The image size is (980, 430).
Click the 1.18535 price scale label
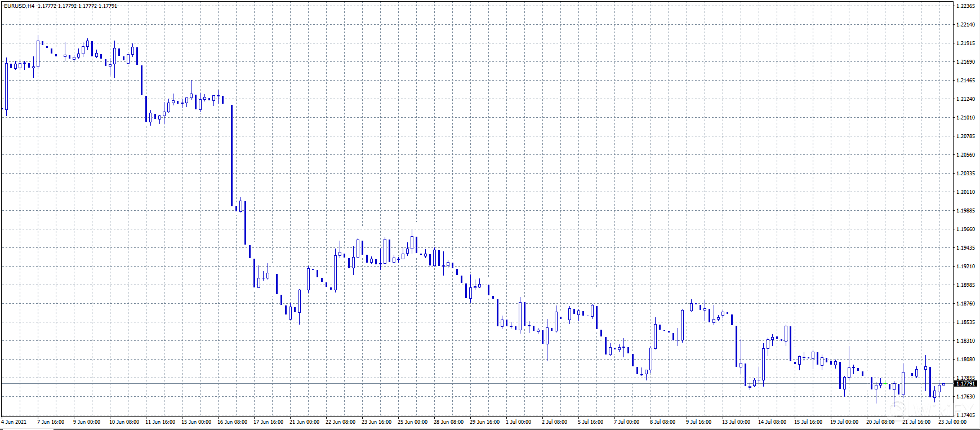pos(965,322)
